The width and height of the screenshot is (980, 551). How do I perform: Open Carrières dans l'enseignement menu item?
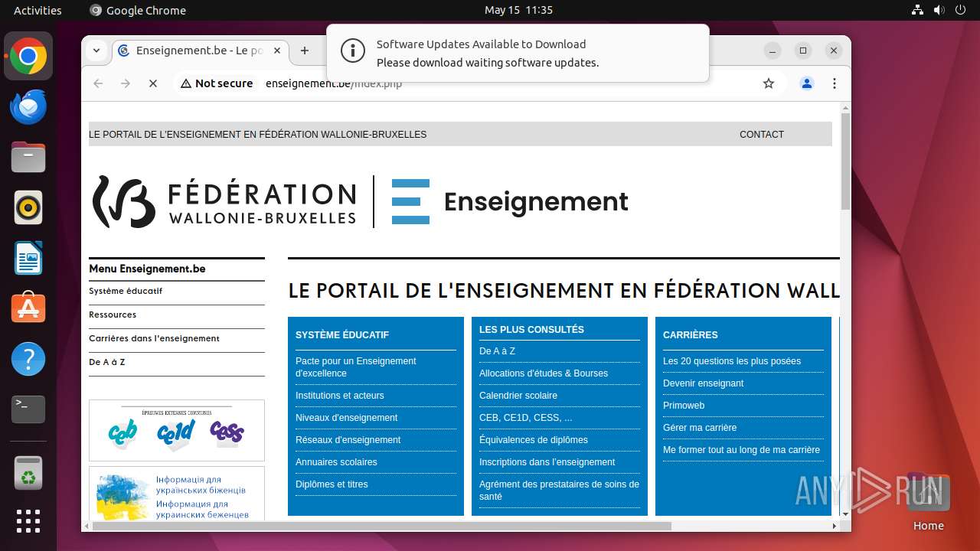pos(154,339)
